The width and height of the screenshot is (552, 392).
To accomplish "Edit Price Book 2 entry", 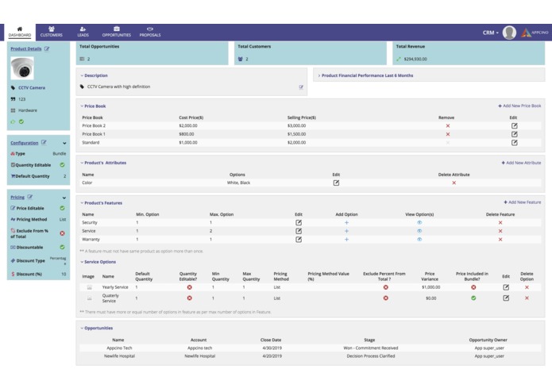I will pyautogui.click(x=515, y=126).
